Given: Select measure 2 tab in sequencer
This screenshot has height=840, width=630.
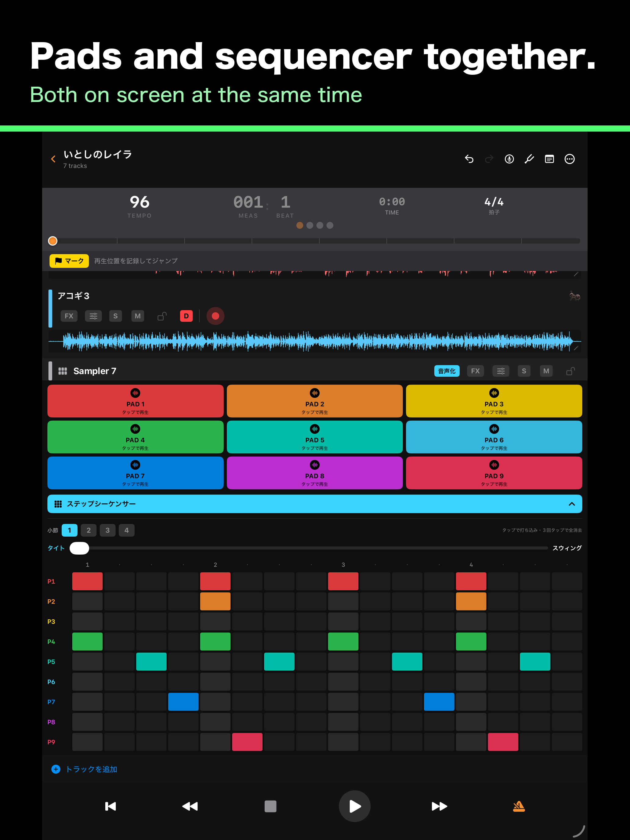Looking at the screenshot, I should [89, 530].
